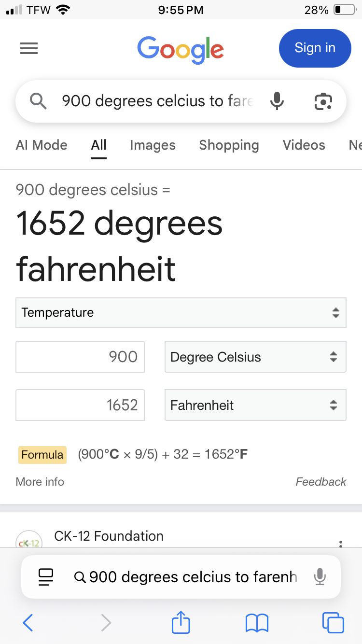
Task: Go back with Safari back arrow
Action: (28, 622)
